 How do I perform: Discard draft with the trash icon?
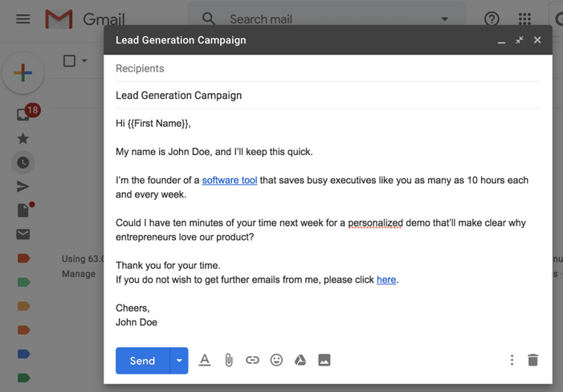pos(532,360)
